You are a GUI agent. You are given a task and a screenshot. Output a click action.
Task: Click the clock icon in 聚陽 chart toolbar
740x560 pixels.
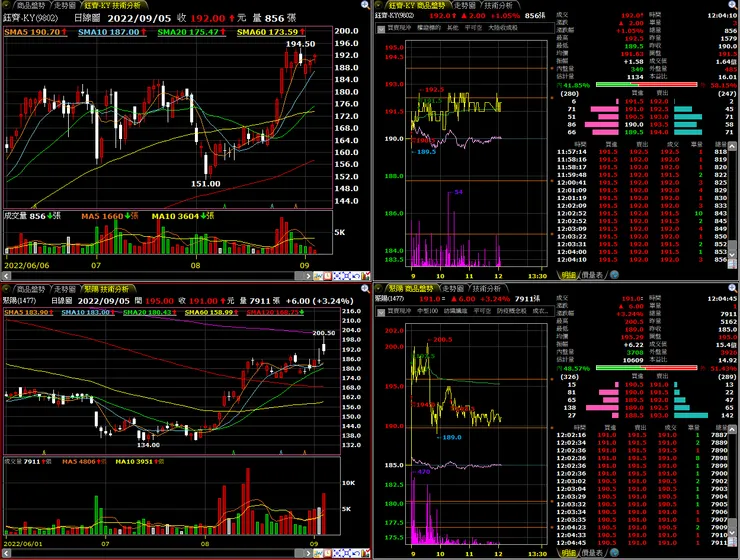(328, 553)
